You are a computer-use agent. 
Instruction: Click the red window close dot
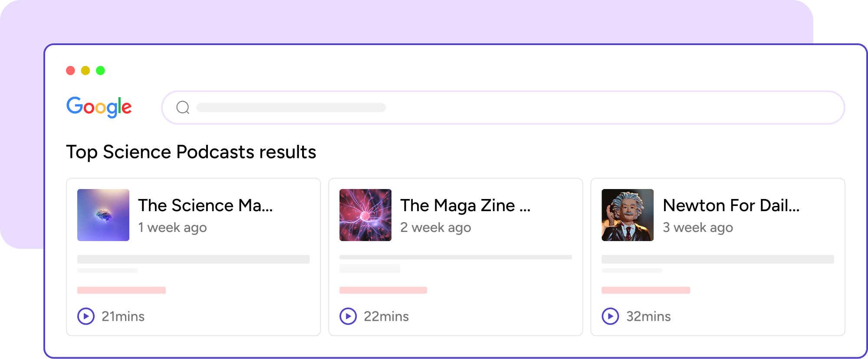(x=70, y=70)
